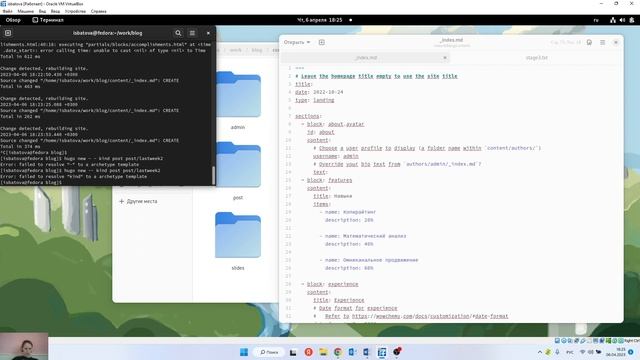
Task: Click the 'date: 2022-10-24' line
Action: tap(319, 92)
